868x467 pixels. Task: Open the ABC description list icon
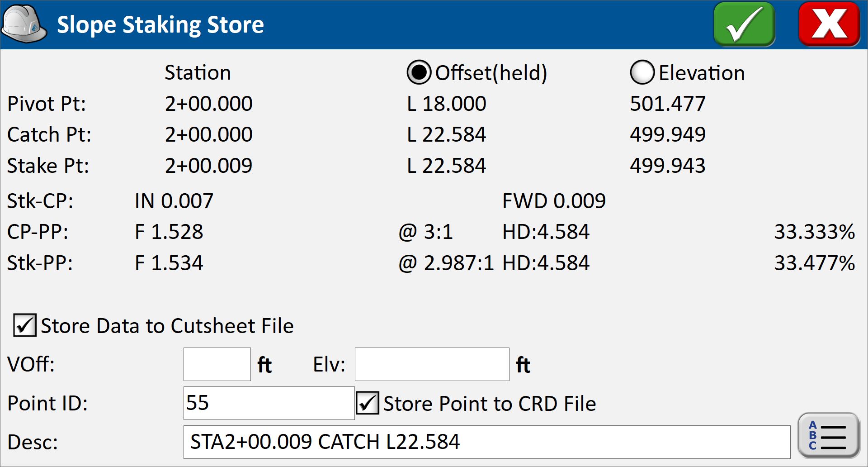(x=828, y=435)
